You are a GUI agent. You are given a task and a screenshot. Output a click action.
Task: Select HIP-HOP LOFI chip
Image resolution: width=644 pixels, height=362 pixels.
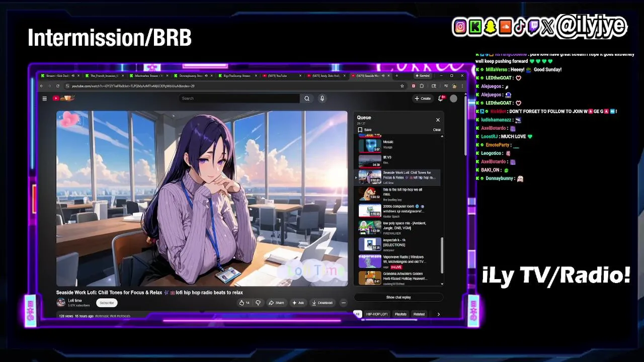click(x=377, y=314)
